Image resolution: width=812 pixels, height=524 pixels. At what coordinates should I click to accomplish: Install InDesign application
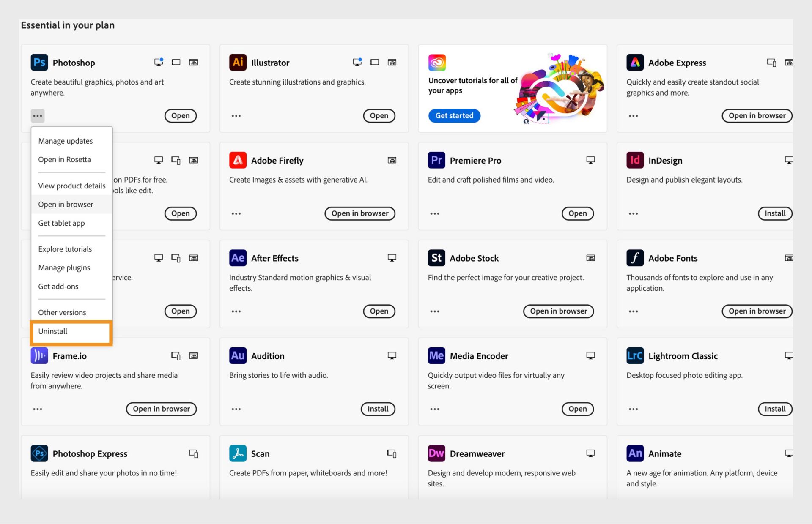click(774, 213)
